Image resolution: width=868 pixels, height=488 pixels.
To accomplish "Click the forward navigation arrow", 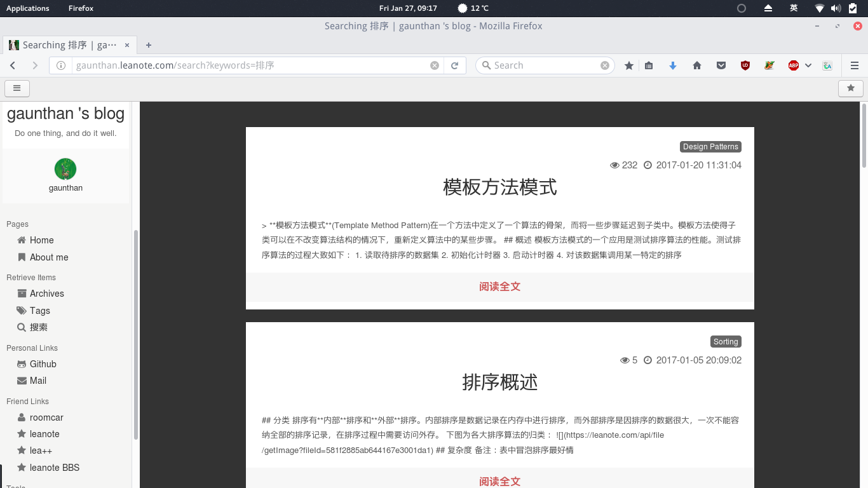I will [35, 65].
